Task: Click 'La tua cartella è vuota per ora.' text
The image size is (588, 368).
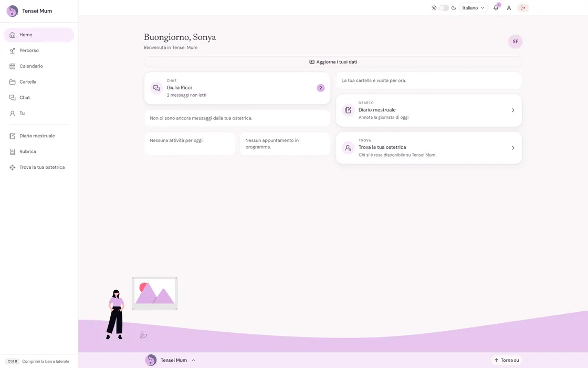Action: pyautogui.click(x=373, y=81)
